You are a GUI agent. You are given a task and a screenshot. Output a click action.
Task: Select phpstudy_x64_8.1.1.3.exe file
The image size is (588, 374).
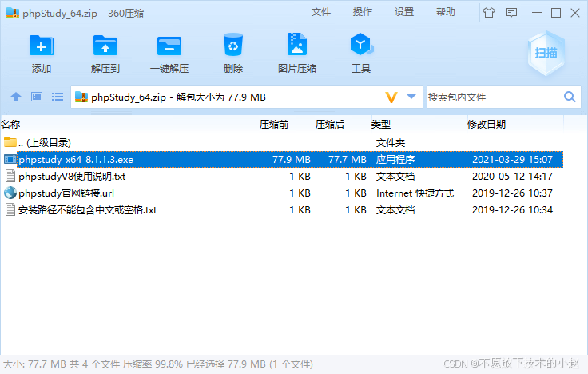pos(282,159)
